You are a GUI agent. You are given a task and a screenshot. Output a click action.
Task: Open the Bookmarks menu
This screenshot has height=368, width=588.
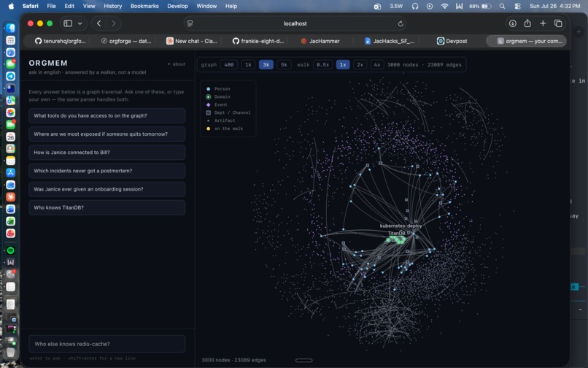click(x=144, y=6)
